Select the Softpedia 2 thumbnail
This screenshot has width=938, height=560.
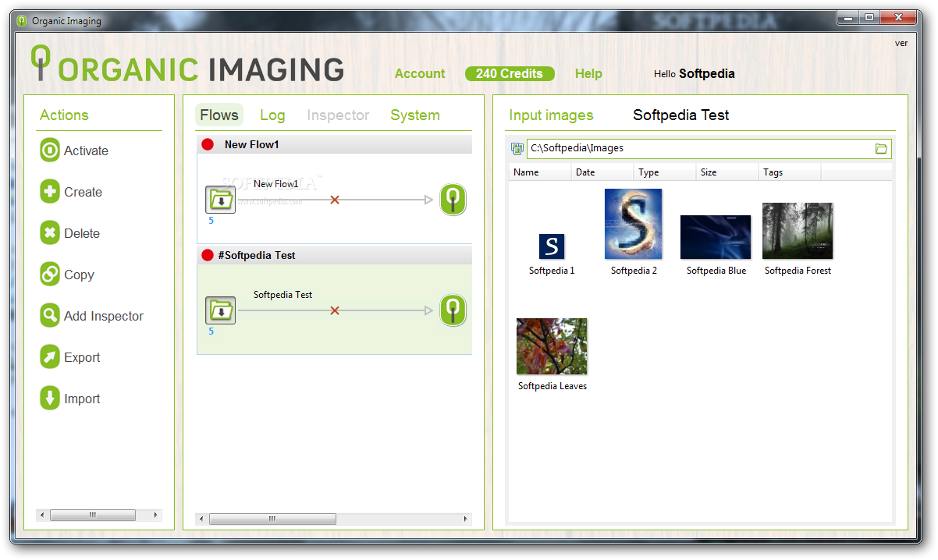pos(633,224)
